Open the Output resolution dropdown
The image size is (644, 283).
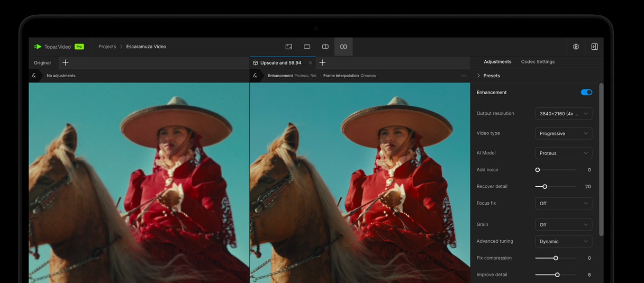click(563, 114)
